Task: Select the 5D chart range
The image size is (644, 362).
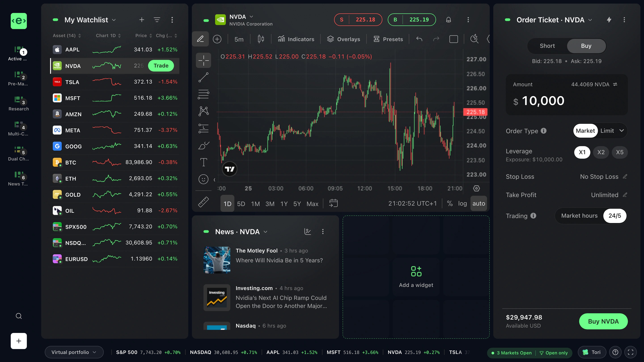Action: click(x=241, y=204)
